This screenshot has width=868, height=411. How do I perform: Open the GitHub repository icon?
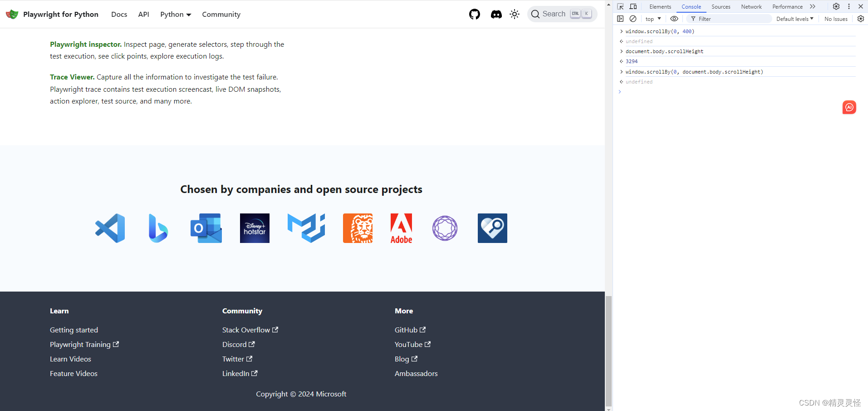click(475, 14)
